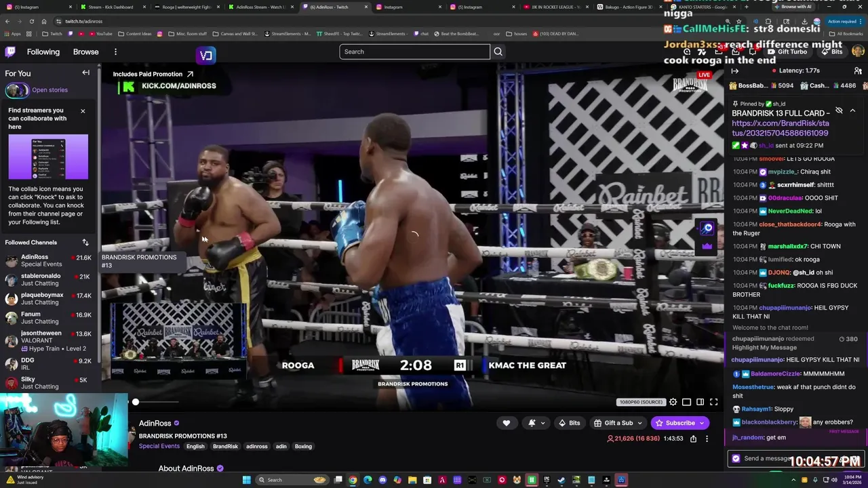Image resolution: width=868 pixels, height=488 pixels.
Task: Toggle the chat side panel from the player
Action: (x=700, y=402)
